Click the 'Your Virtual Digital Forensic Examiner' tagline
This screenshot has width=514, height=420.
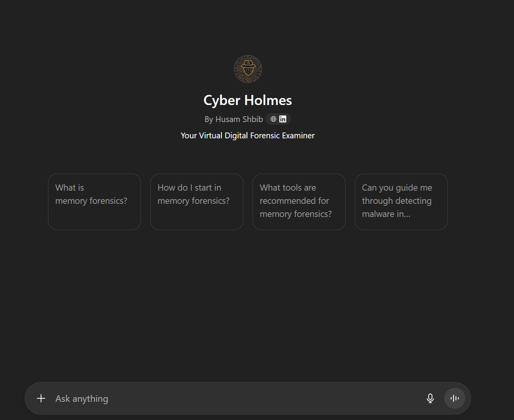click(x=248, y=136)
